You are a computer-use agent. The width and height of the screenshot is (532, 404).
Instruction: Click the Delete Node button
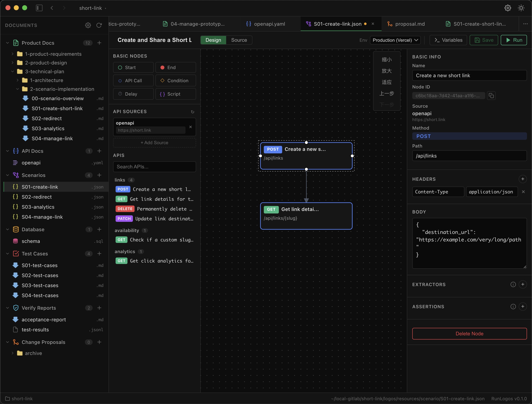(x=469, y=333)
